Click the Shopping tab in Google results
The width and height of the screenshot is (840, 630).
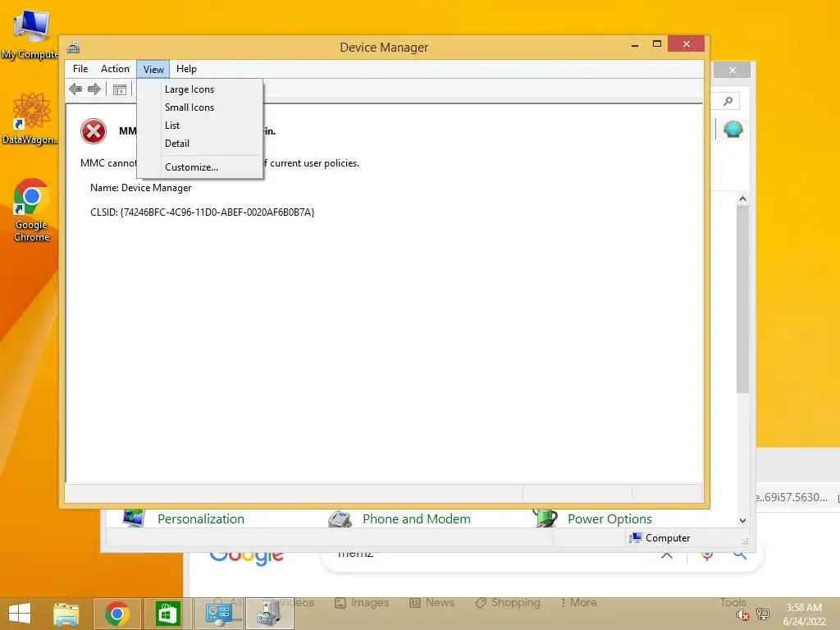[508, 603]
